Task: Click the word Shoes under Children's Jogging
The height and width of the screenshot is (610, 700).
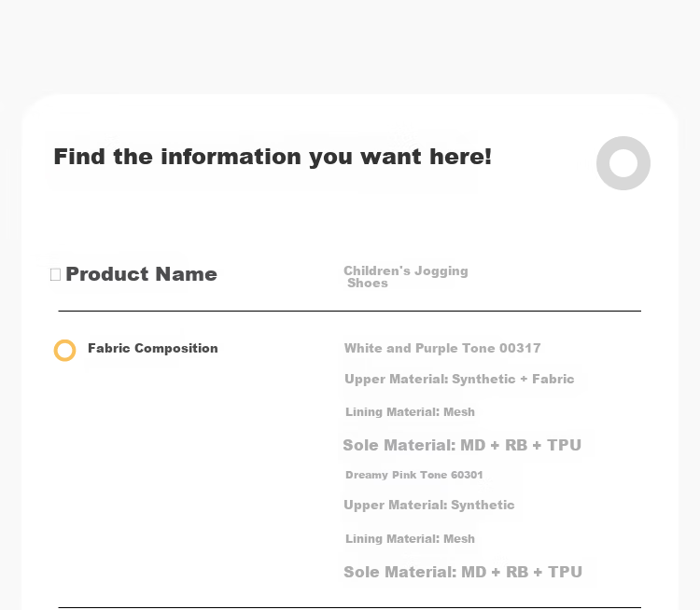Action: click(x=368, y=284)
